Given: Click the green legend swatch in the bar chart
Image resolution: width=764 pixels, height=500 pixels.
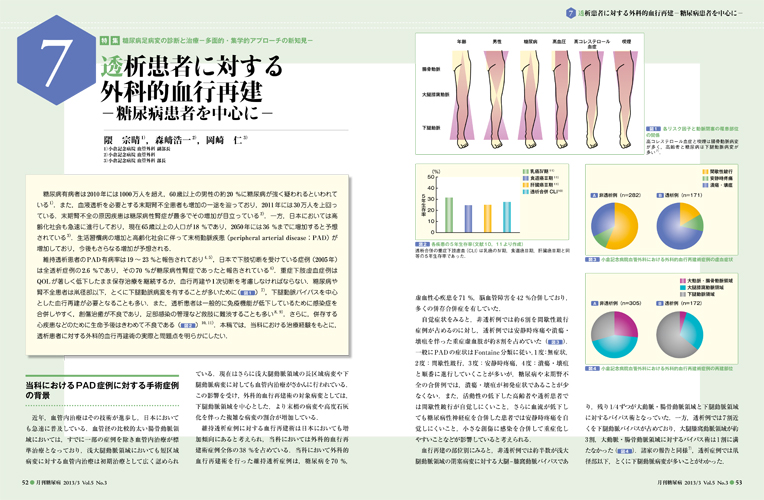Looking at the screenshot, I should tap(526, 172).
